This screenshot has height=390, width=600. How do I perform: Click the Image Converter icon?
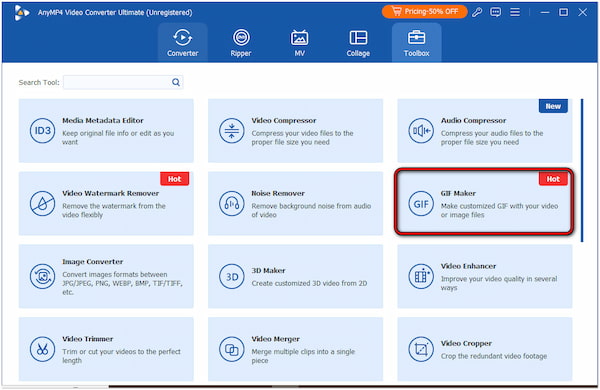42,276
